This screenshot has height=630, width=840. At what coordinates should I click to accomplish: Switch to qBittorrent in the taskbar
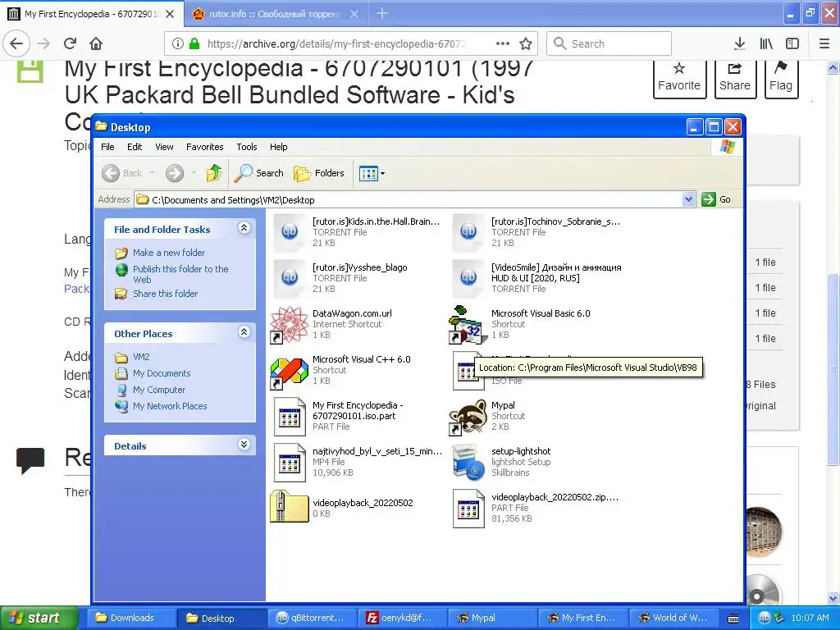pos(312,618)
